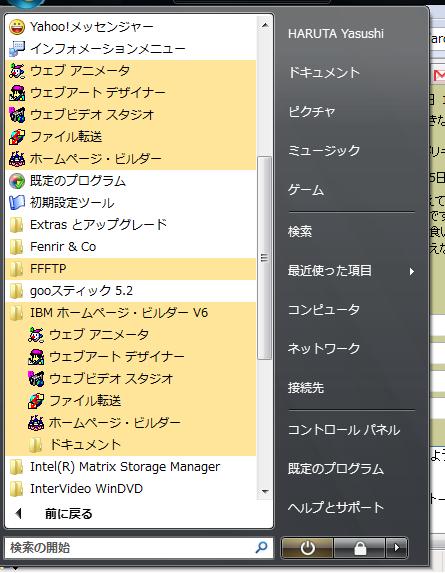Click the programs list scrollbar thumb
Viewport: 445px width, 573px height.
coord(265,258)
